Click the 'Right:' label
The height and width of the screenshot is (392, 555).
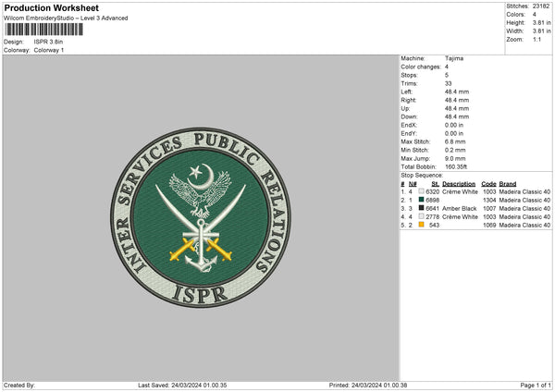tap(409, 100)
